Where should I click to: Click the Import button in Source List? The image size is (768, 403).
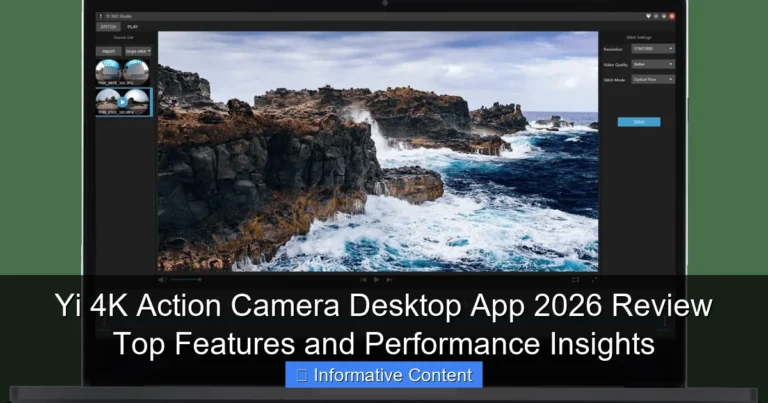[x=109, y=51]
